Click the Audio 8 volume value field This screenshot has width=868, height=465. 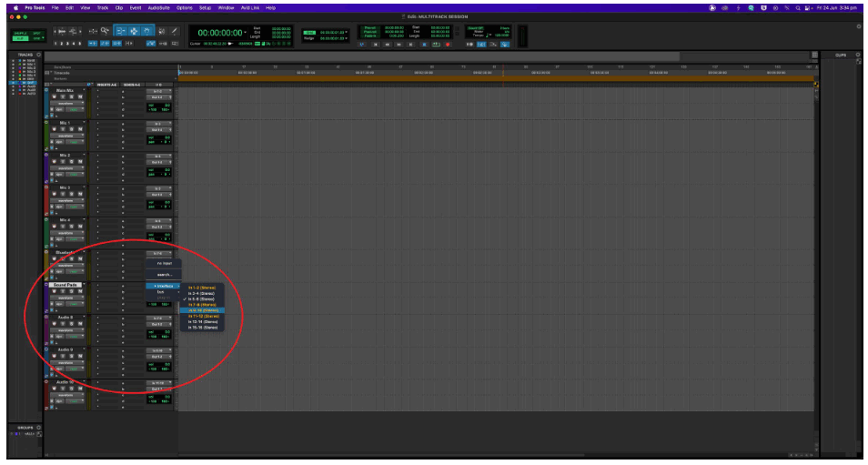167,331
